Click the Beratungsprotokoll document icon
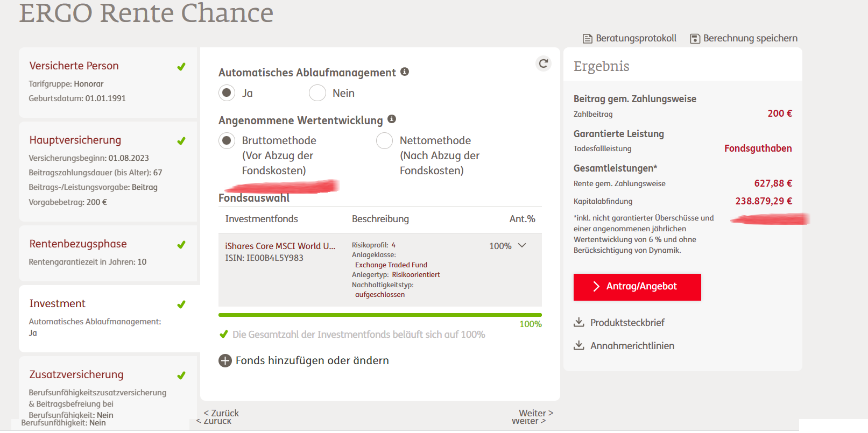 (587, 39)
